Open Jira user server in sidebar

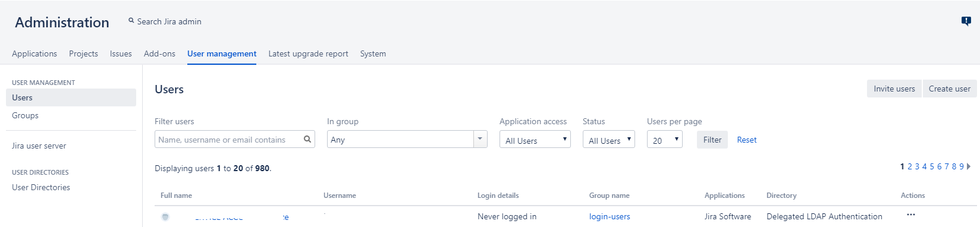click(39, 146)
